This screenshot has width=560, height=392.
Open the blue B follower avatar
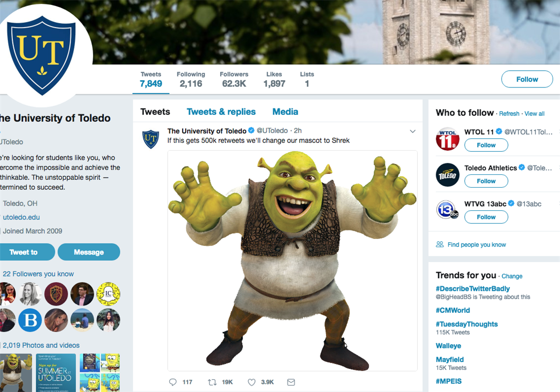[30, 320]
